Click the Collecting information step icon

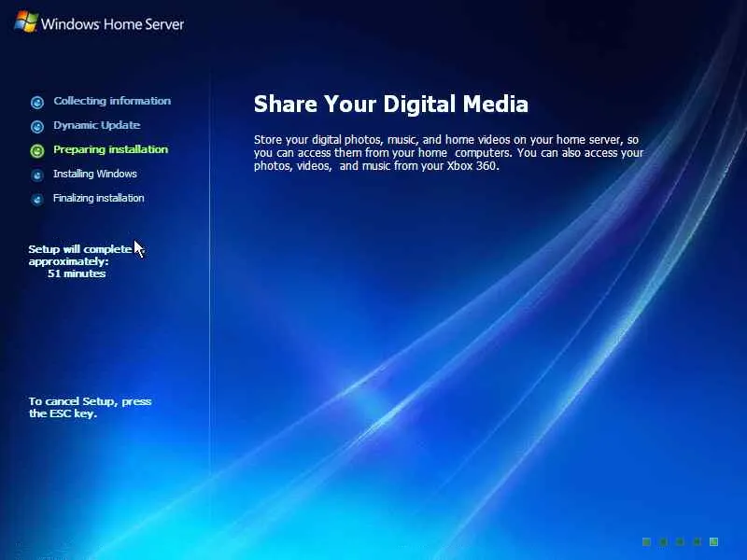pos(37,102)
